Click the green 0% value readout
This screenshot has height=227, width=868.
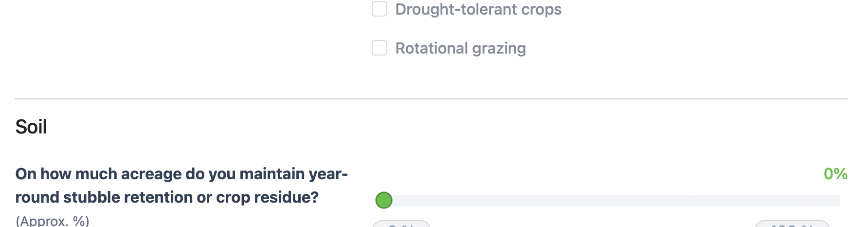835,174
